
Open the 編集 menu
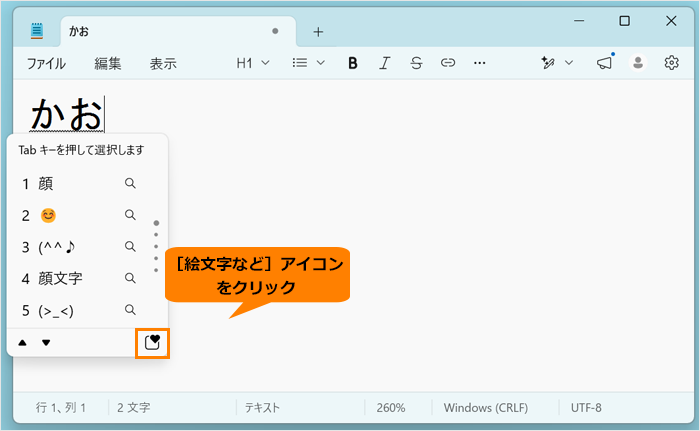point(108,64)
